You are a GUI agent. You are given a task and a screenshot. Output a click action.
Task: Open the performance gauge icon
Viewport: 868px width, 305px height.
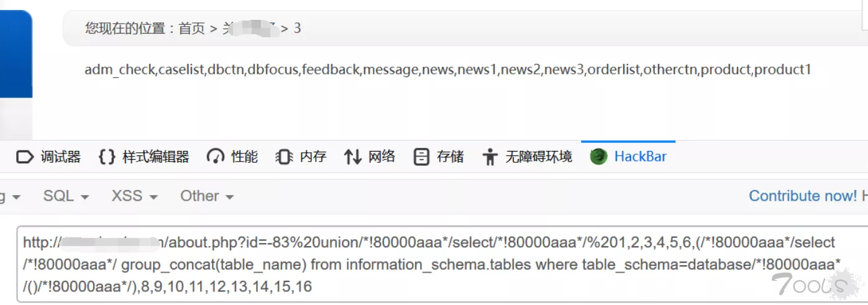[x=216, y=157]
